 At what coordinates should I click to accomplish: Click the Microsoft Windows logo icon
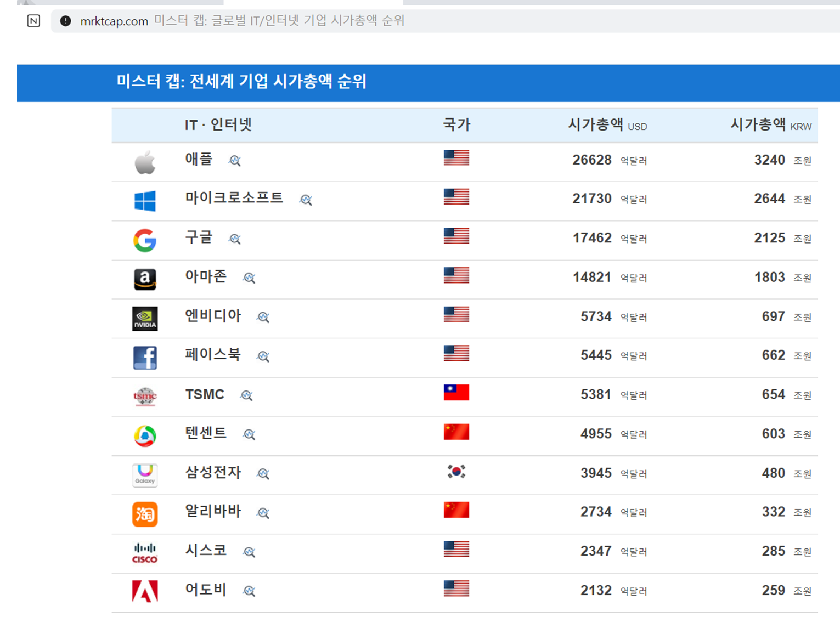click(145, 201)
